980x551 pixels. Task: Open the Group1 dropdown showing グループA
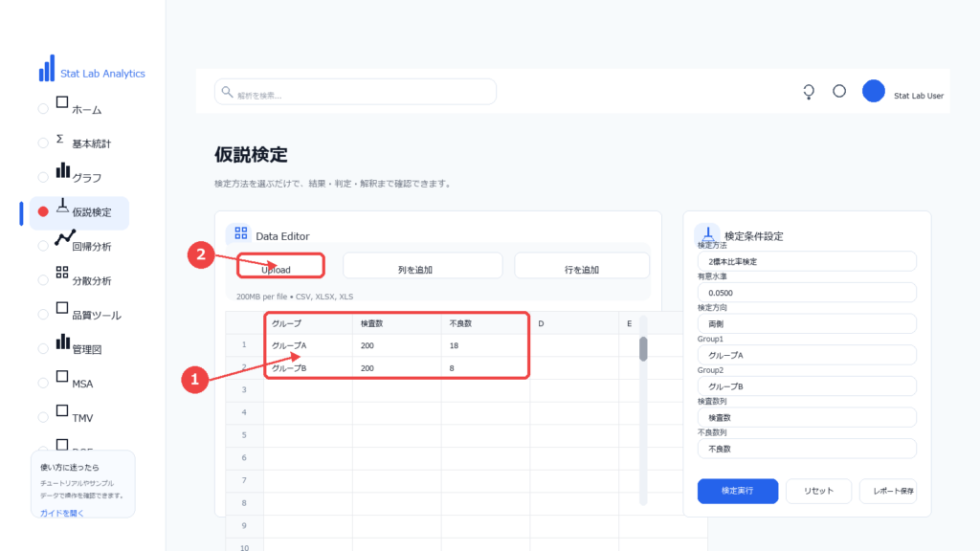pyautogui.click(x=807, y=355)
